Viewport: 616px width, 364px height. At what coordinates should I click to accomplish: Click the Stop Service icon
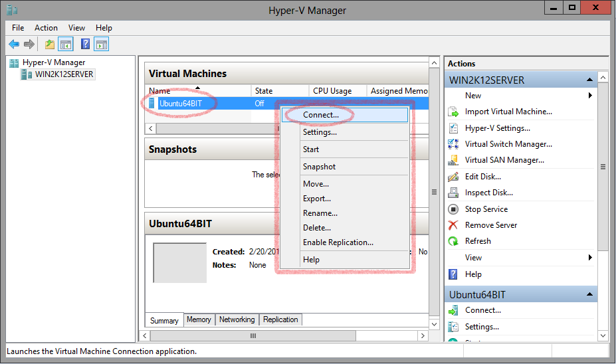(x=453, y=209)
